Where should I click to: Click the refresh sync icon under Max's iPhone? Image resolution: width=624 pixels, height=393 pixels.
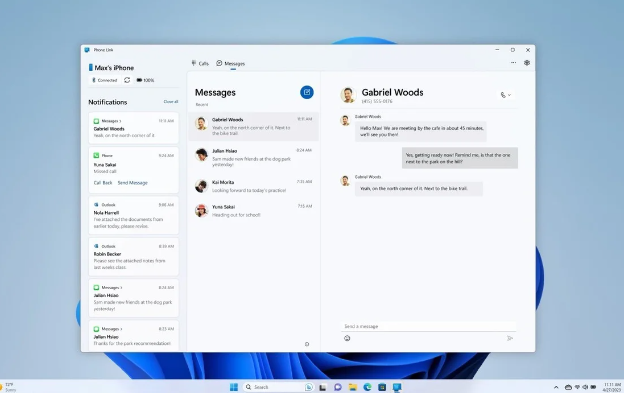pos(127,80)
